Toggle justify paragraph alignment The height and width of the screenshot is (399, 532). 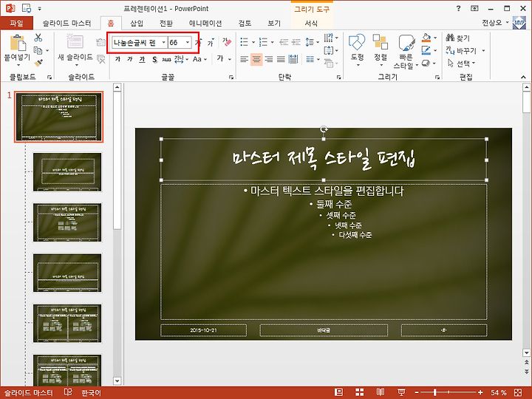[x=281, y=60]
